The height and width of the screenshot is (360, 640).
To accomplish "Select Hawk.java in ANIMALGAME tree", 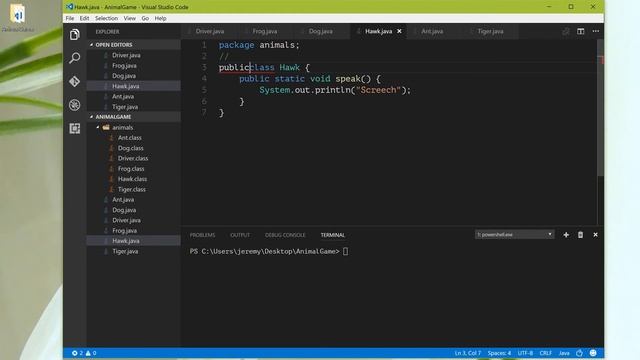I will 133,241.
